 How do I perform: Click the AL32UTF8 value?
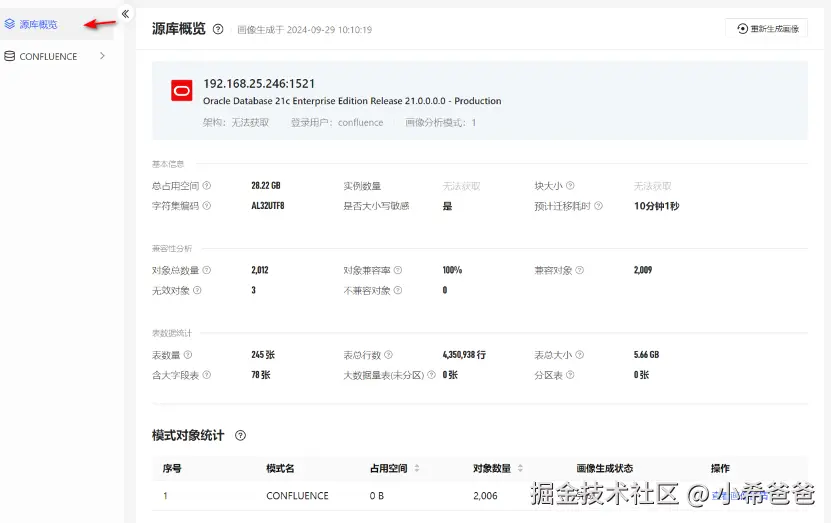point(268,206)
